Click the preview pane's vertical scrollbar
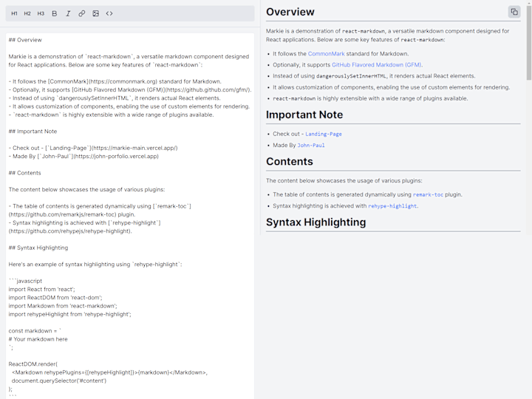532x399 pixels. [529, 42]
